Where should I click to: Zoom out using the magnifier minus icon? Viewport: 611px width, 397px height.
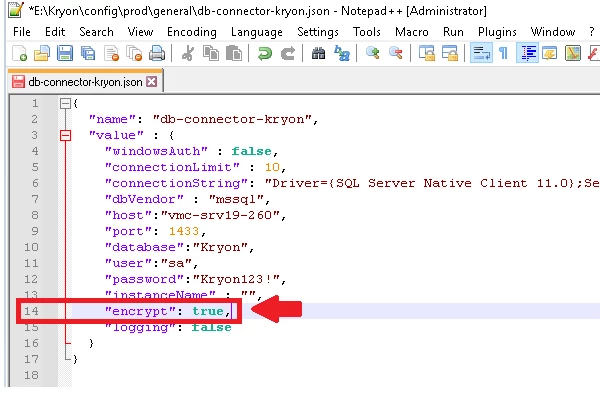tap(396, 53)
